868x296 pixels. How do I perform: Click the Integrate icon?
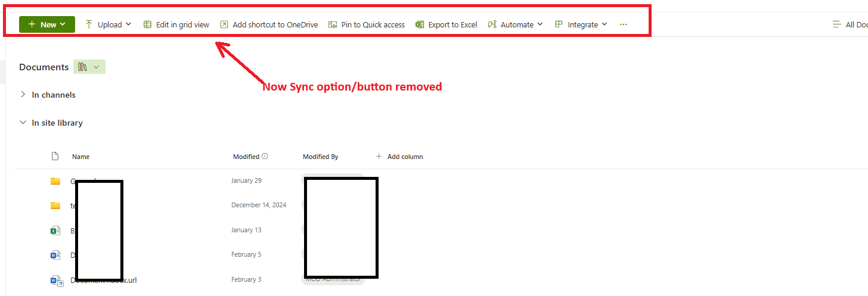coord(559,24)
